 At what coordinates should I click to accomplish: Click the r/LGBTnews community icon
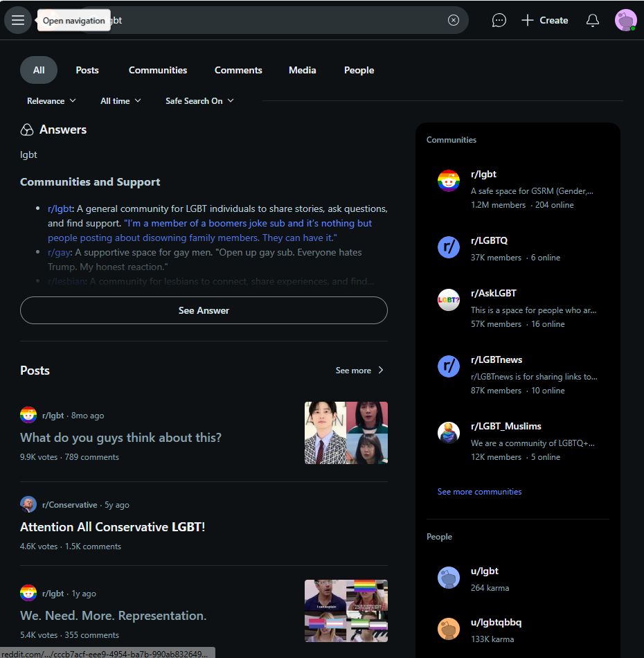click(x=449, y=366)
